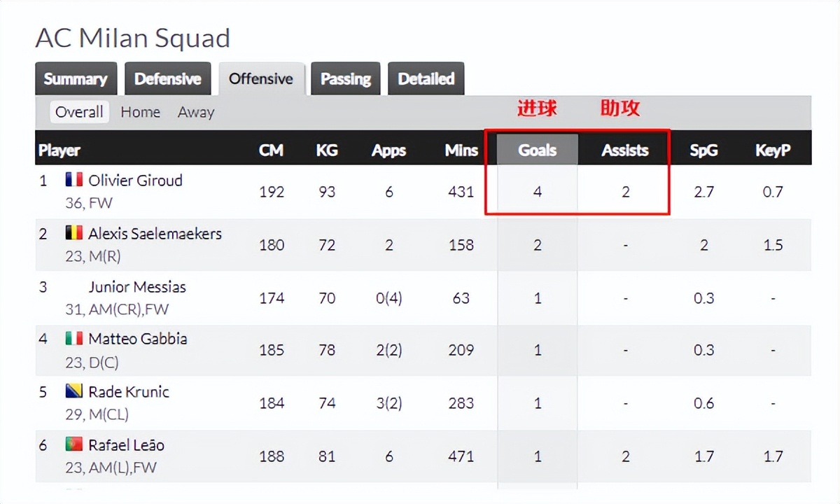Click Belgium flag beside Alexis Saelemaekers

(74, 233)
